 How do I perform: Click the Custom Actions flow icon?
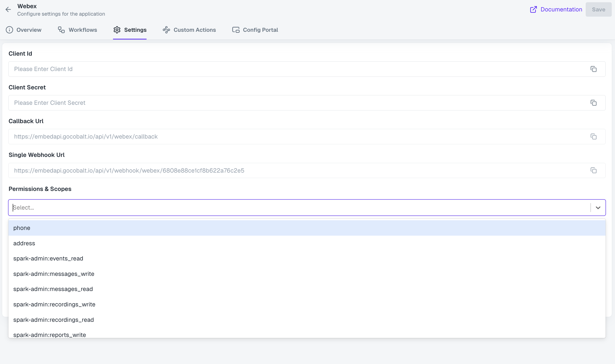click(166, 30)
